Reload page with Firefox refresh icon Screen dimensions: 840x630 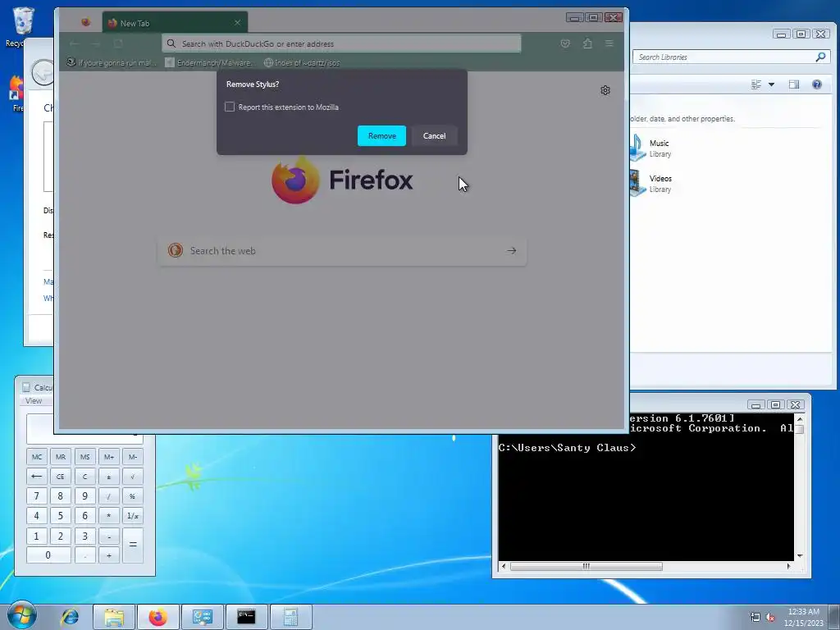[x=118, y=43]
